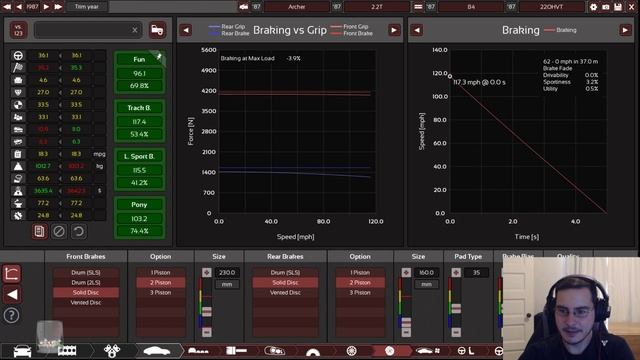
Task: Open the red compare notes icon
Action: [40, 231]
